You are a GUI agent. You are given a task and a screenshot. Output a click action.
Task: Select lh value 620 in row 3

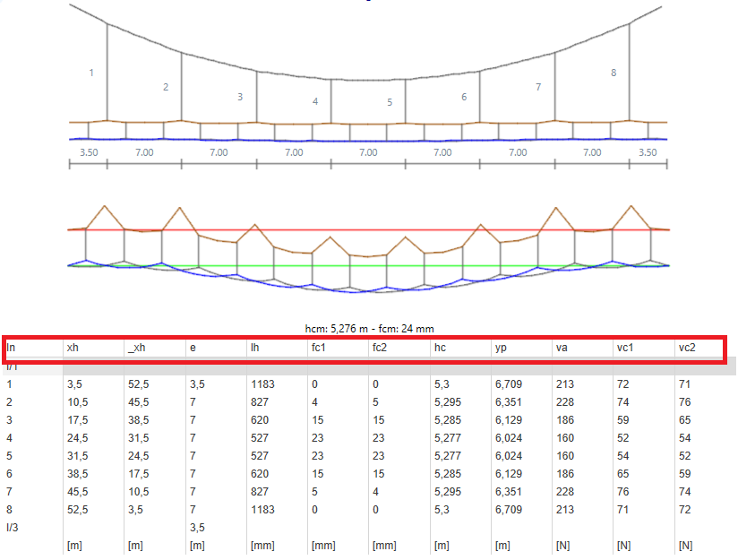point(260,420)
